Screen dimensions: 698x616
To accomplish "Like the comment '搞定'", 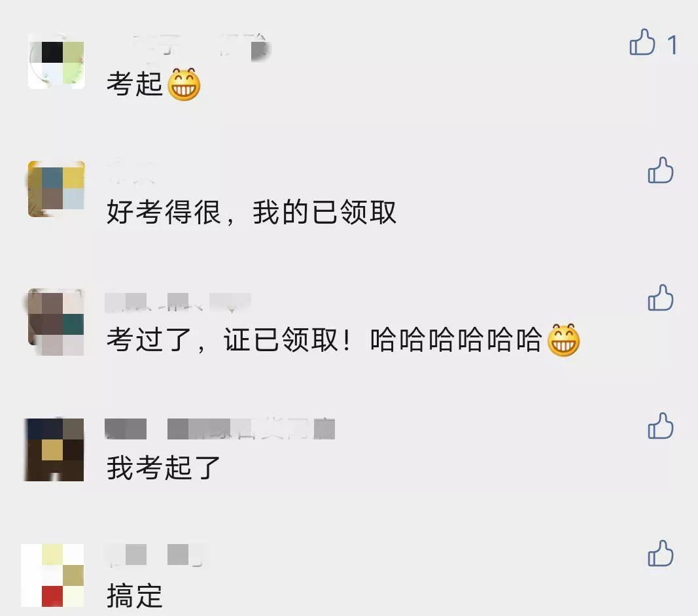I will coord(661,553).
